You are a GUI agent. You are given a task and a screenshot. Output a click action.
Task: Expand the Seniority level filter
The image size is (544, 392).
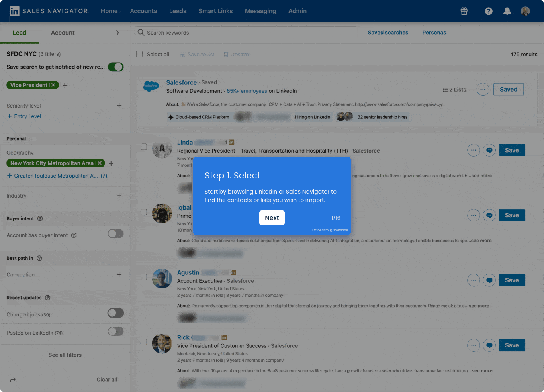pyautogui.click(x=119, y=106)
